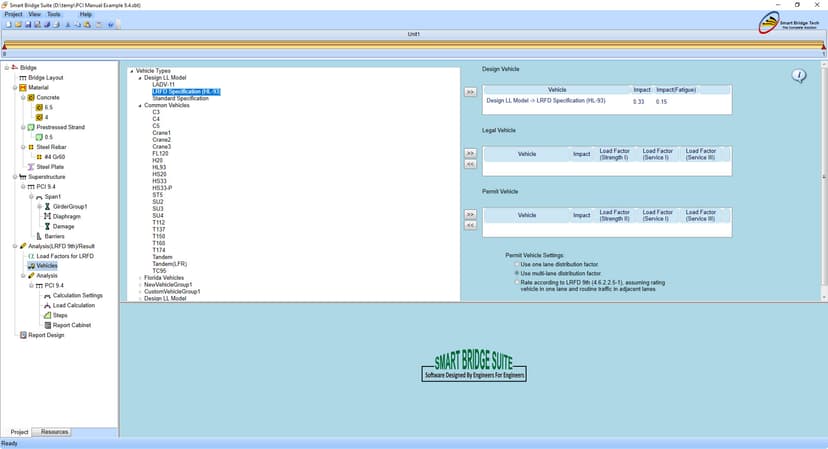Collapse the Common Vehicles group
This screenshot has width=828, height=449.
(x=140, y=106)
